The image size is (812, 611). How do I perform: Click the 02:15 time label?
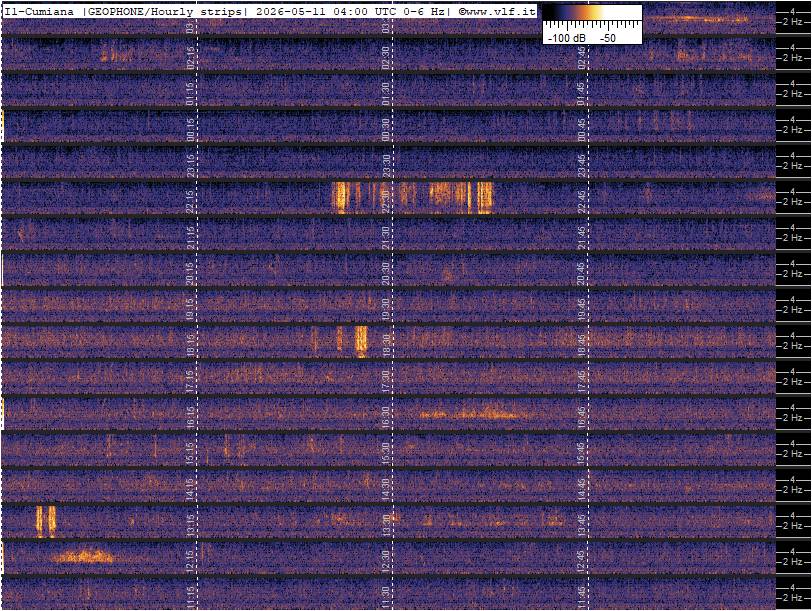coord(190,57)
